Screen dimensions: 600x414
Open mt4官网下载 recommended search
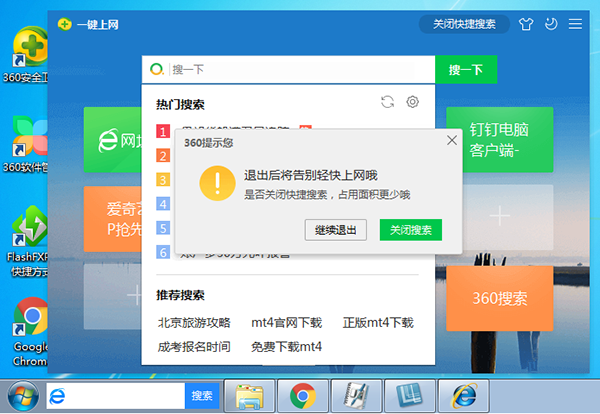[287, 323]
